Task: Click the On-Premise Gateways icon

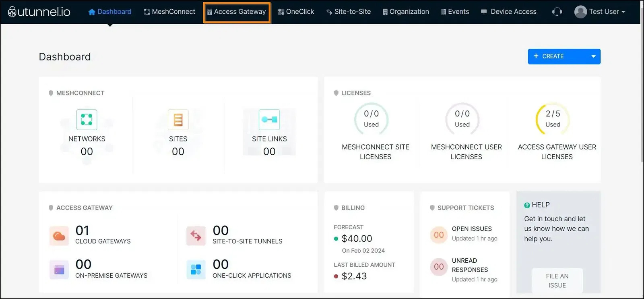Action: coord(59,270)
